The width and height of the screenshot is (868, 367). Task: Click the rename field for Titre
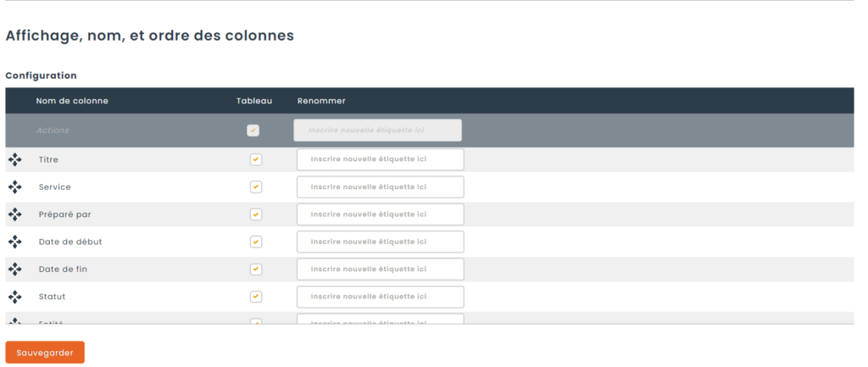[380, 159]
